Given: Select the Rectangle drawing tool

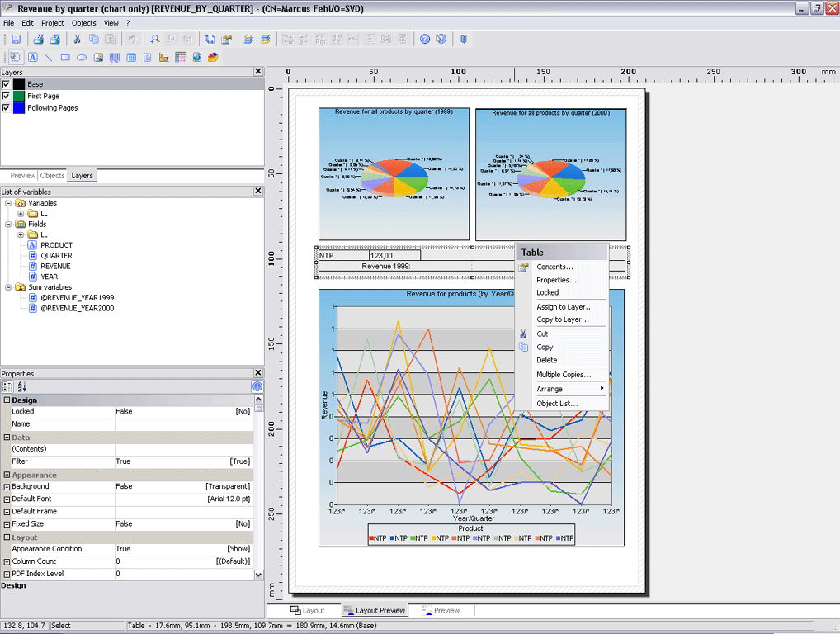Looking at the screenshot, I should pyautogui.click(x=65, y=58).
